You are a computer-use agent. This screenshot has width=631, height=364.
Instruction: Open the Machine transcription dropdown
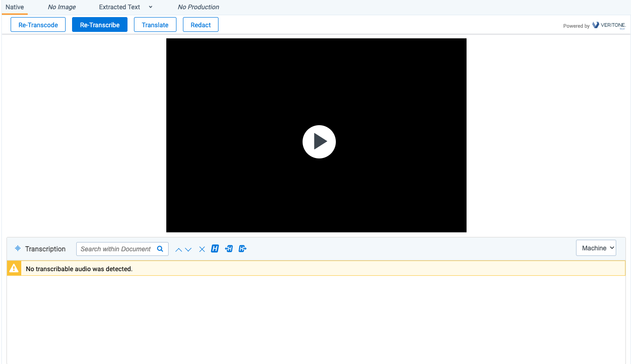[x=596, y=248]
